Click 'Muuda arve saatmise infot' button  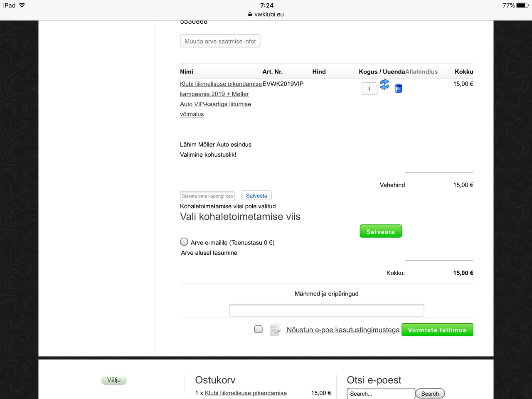coord(220,41)
